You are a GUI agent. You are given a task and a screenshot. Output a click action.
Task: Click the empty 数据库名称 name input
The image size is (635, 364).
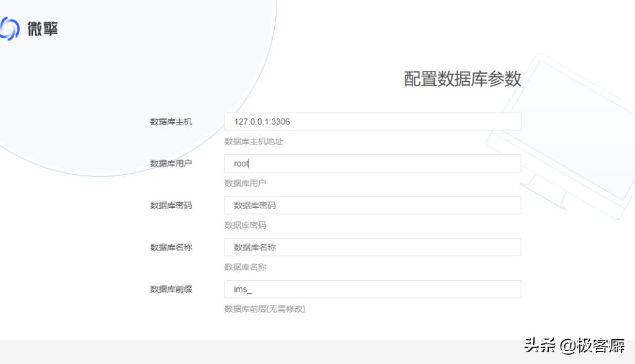point(373,247)
